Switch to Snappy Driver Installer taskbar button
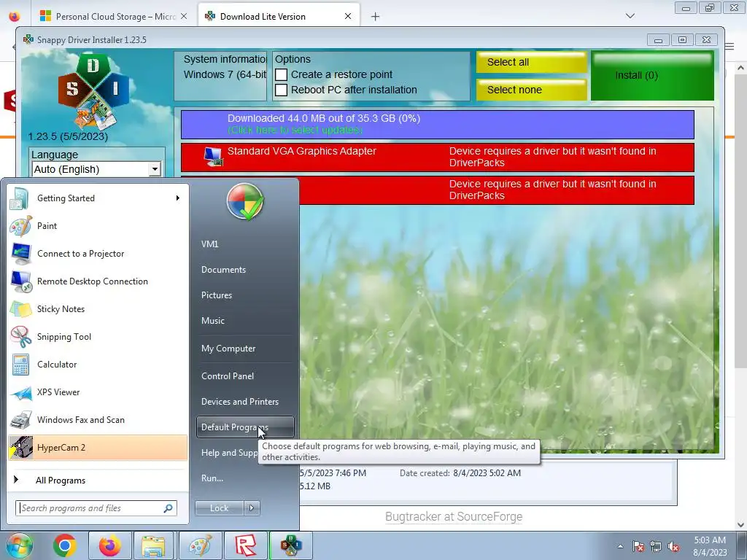The height and width of the screenshot is (560, 747). 291,545
